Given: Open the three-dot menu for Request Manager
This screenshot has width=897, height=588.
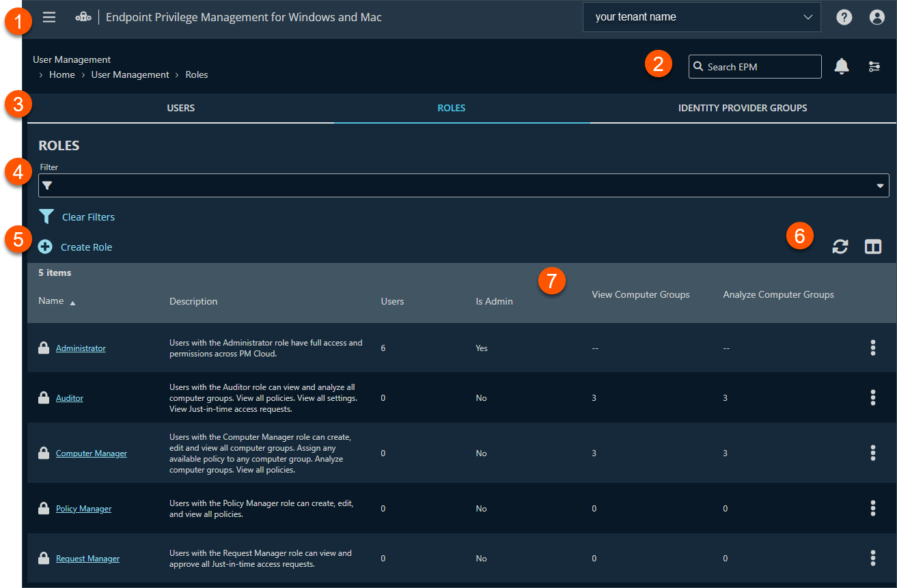Looking at the screenshot, I should pos(873,558).
